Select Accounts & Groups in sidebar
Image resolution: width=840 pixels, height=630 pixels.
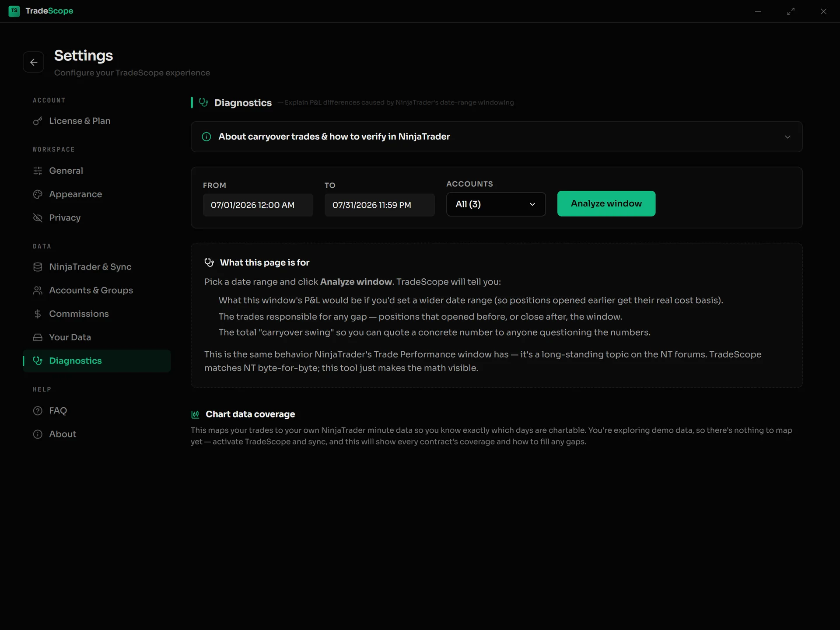pos(97,290)
